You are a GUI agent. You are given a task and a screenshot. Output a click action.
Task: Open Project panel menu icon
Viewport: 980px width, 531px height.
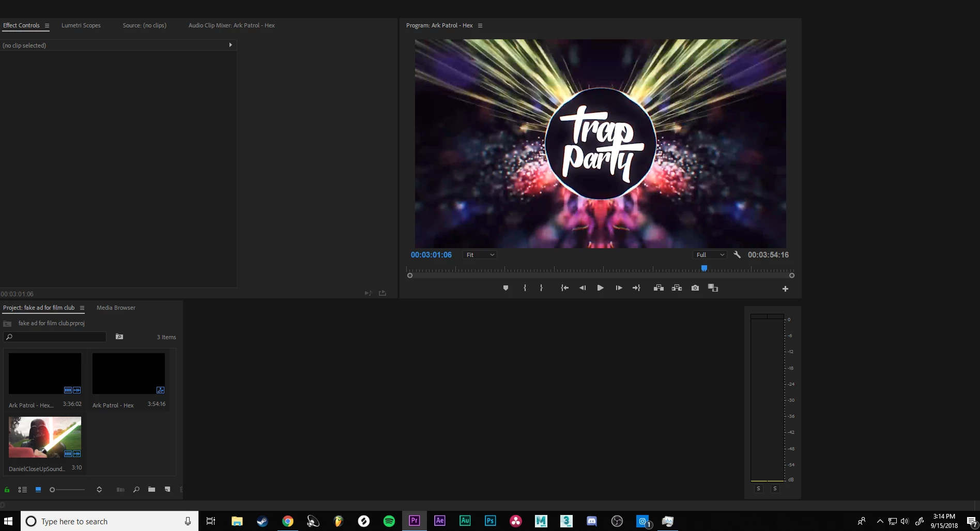point(82,308)
